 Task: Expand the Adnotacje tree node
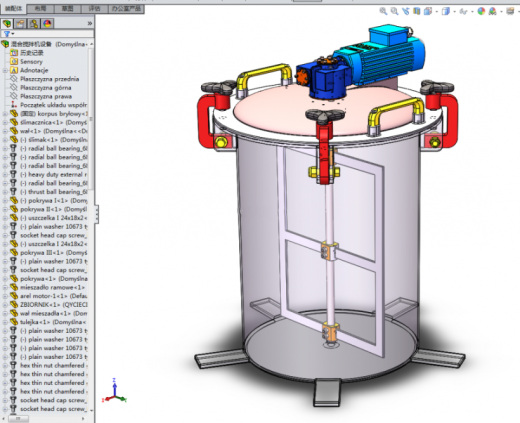tap(5, 70)
